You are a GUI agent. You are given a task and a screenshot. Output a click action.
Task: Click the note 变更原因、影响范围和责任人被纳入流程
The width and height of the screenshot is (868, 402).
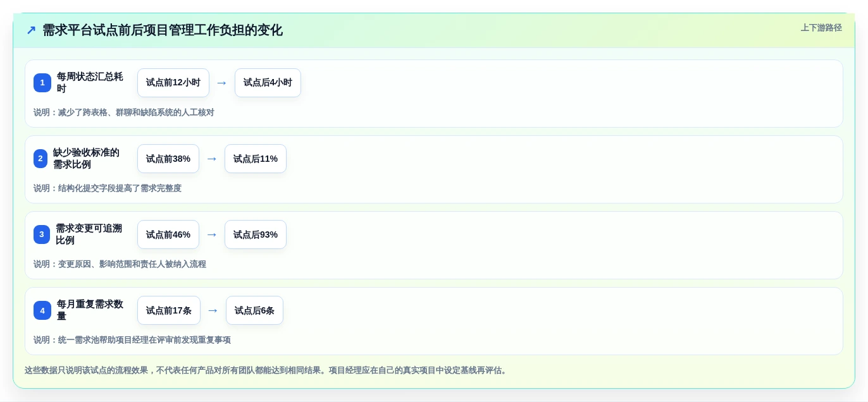(120, 264)
